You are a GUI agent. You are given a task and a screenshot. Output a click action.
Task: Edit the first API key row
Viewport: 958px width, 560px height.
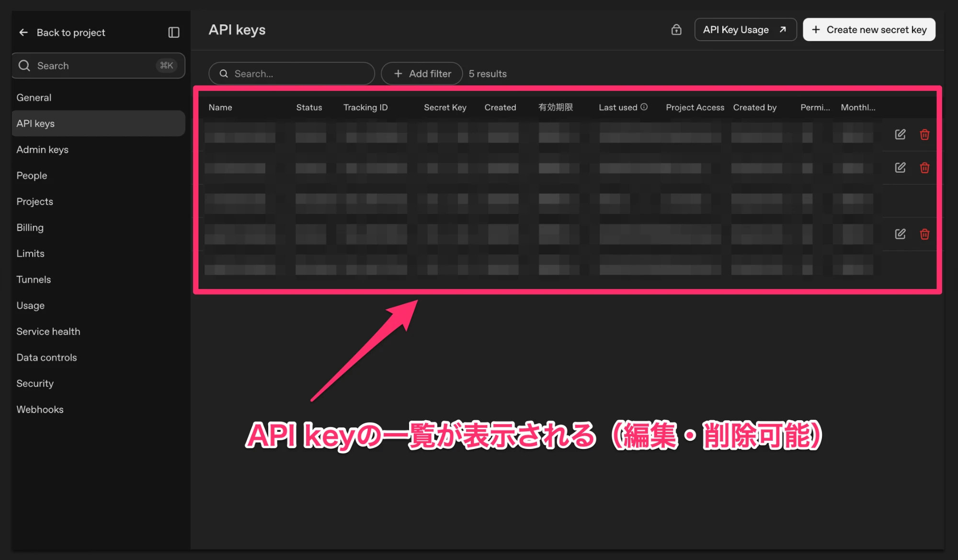click(900, 134)
